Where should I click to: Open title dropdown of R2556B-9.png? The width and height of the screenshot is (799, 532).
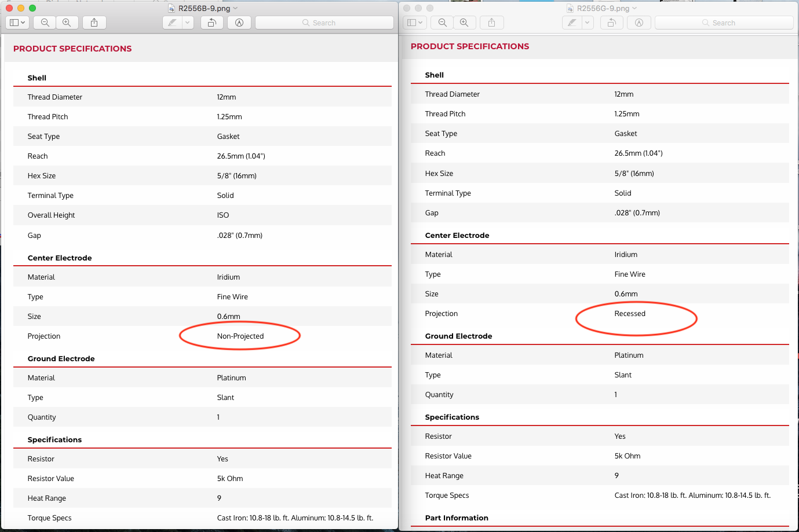(235, 8)
